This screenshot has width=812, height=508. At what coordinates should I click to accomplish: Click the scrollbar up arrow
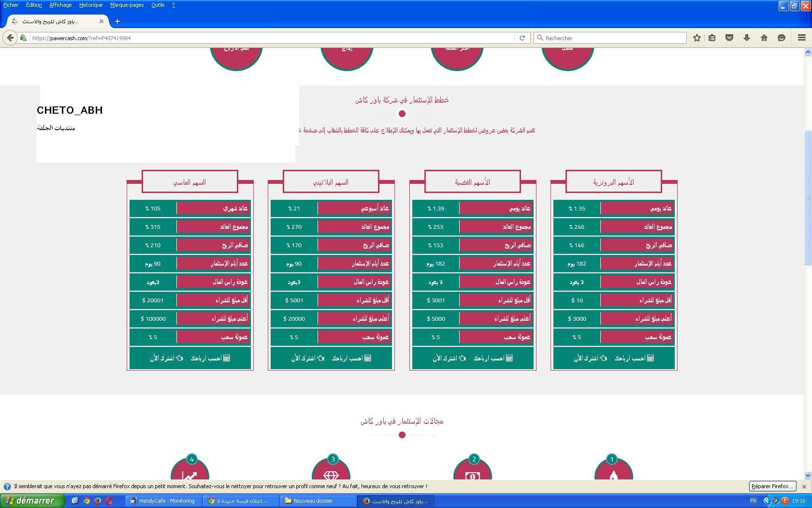pyautogui.click(x=807, y=52)
